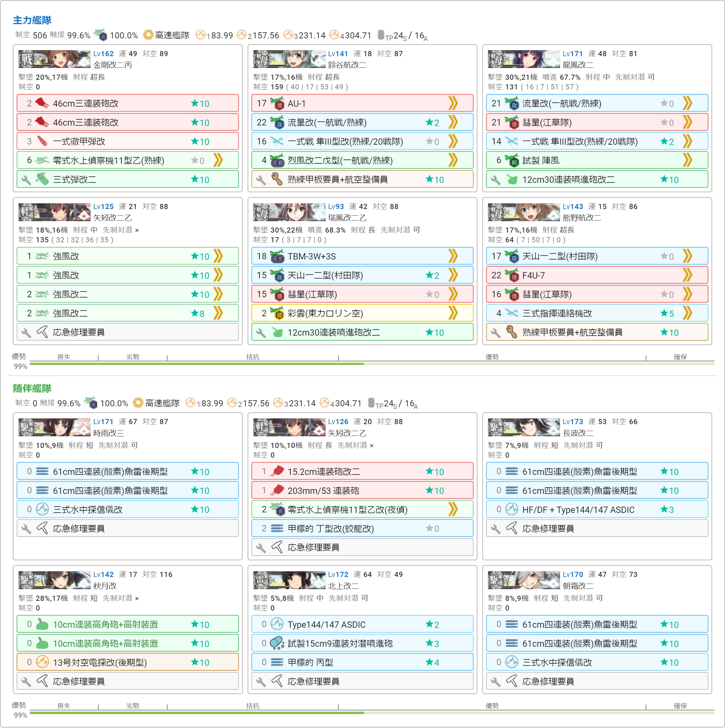Click the 熊野航改二 ship banner image

pyautogui.click(x=524, y=212)
